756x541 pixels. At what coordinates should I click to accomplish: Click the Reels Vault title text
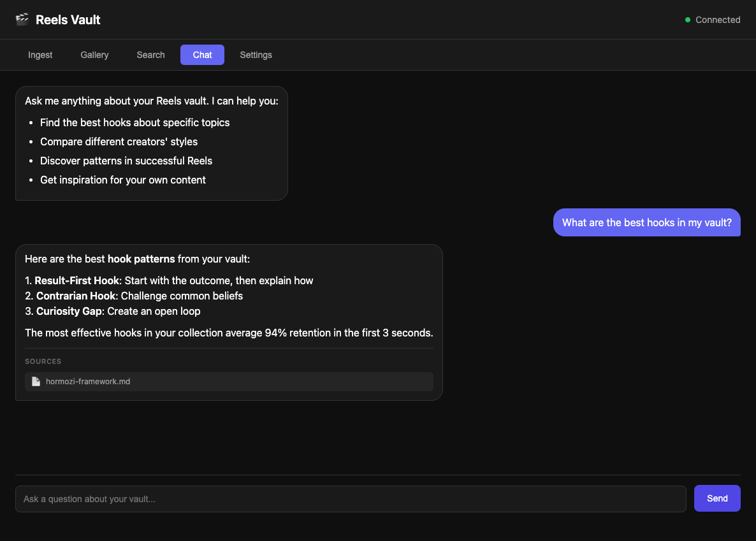[x=68, y=20]
